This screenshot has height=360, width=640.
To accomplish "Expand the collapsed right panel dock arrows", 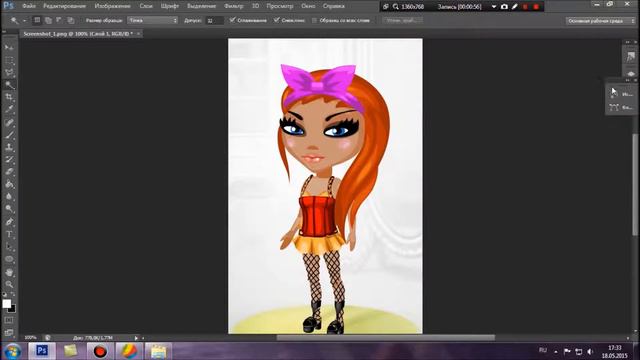I will [628, 42].
